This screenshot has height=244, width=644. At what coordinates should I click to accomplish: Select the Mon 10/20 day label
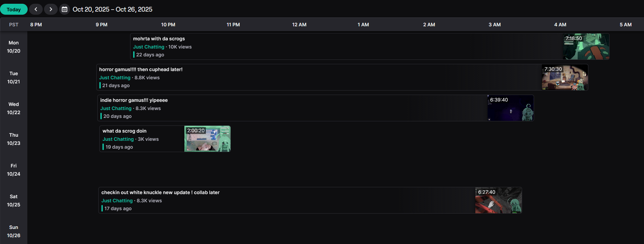(14, 47)
